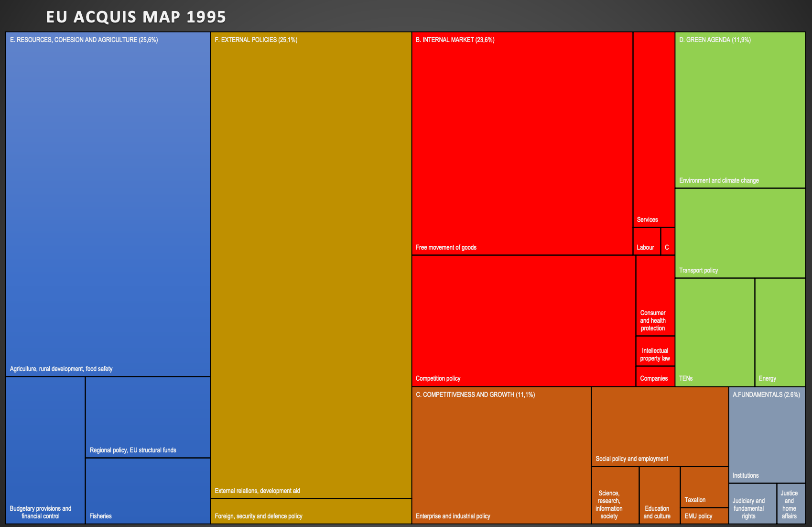Click the Taxation block
This screenshot has height=527, width=812.
704,487
